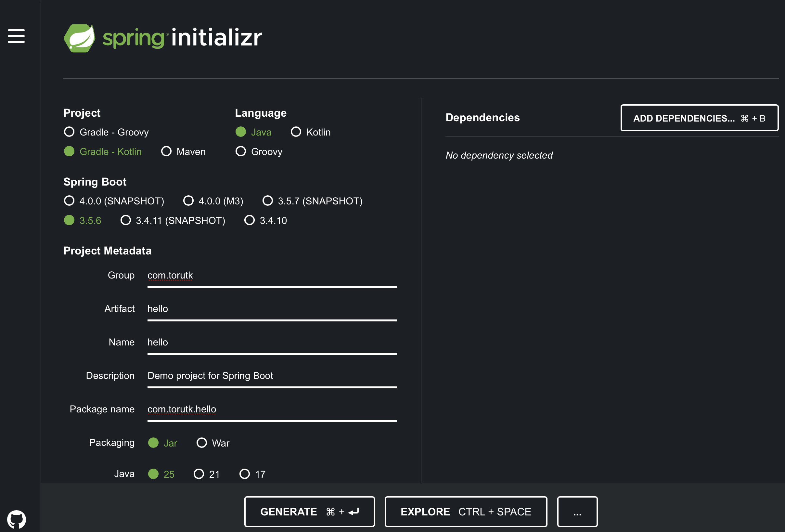Image resolution: width=785 pixels, height=532 pixels.
Task: Select Java version 17
Action: click(245, 474)
